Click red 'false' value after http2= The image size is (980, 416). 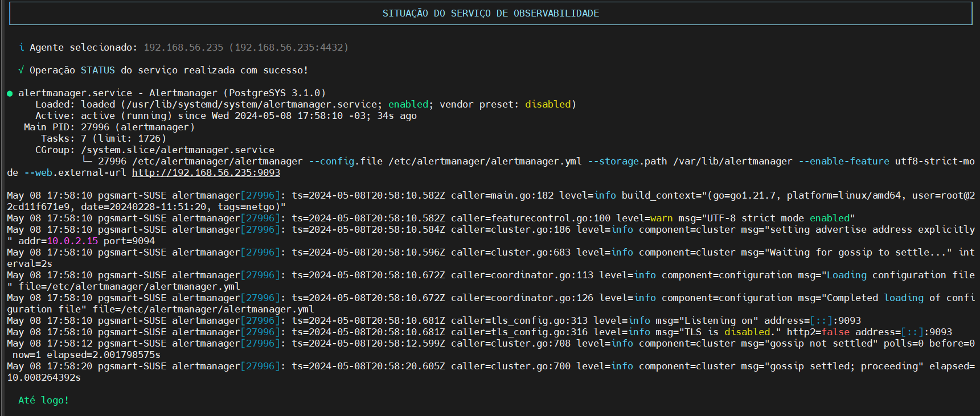(835, 332)
